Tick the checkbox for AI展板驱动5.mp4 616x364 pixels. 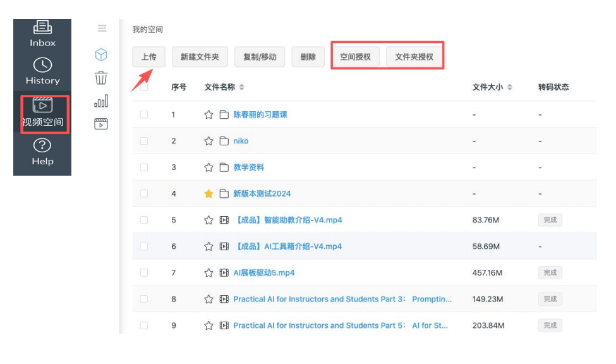[144, 273]
